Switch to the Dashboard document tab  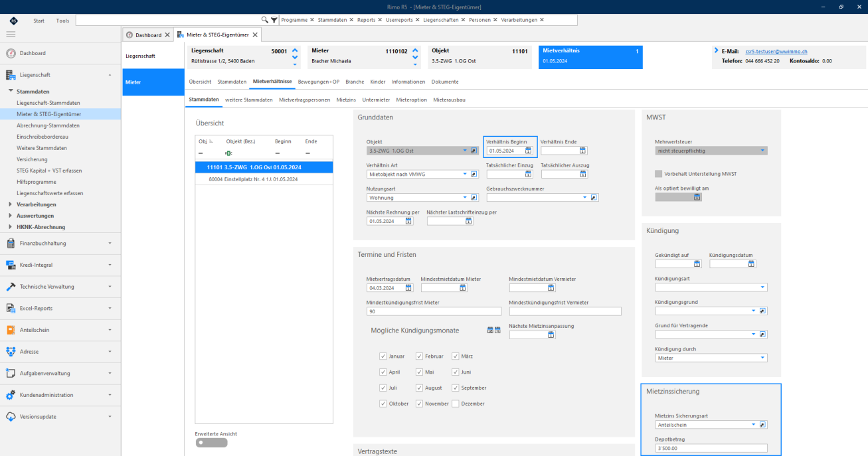(148, 35)
